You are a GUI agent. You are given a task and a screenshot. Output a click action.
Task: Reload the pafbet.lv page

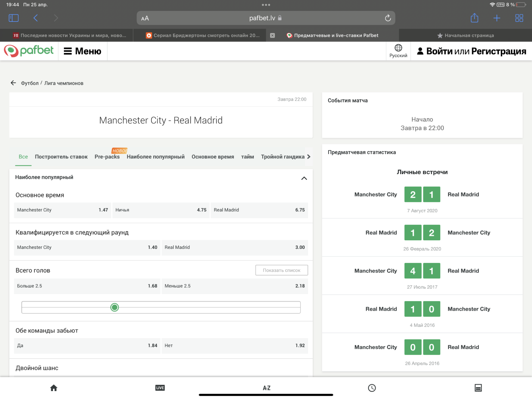[388, 18]
